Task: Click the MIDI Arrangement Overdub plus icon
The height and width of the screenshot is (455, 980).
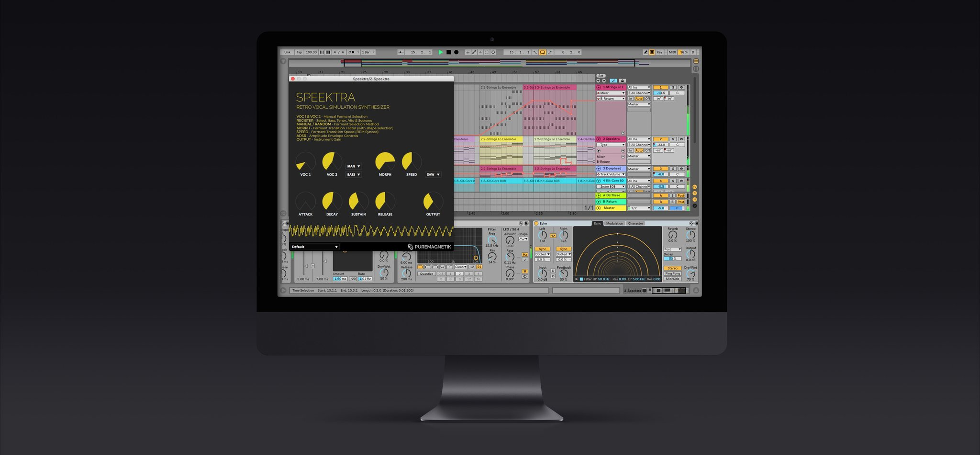Action: pyautogui.click(x=468, y=52)
